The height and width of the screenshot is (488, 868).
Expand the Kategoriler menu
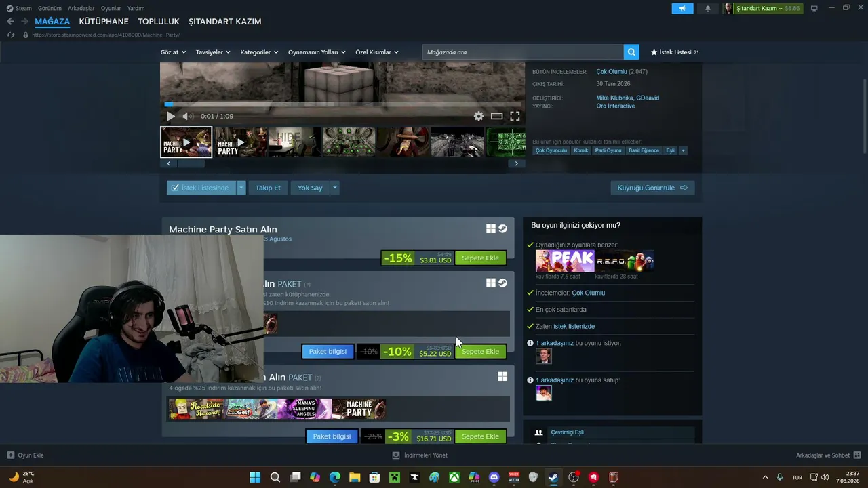pyautogui.click(x=259, y=52)
